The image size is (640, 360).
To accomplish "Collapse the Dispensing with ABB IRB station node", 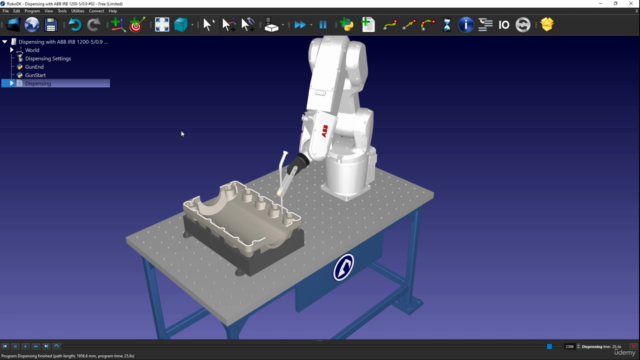I will point(4,42).
